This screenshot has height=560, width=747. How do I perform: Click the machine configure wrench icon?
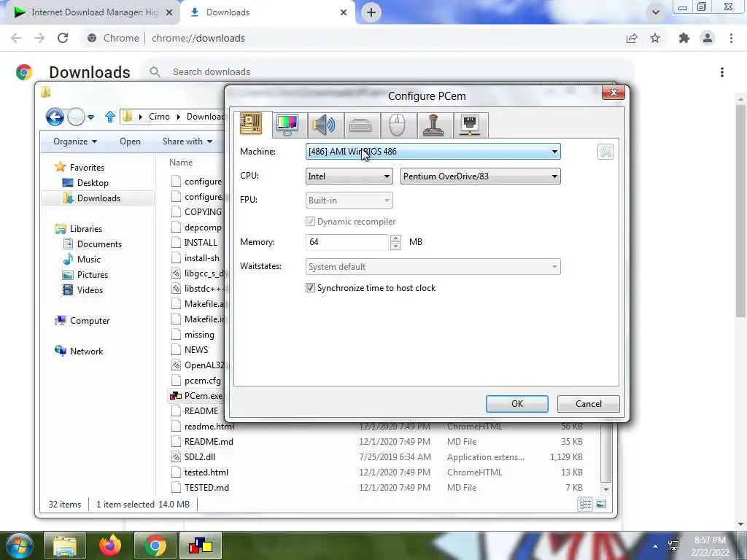pos(605,152)
